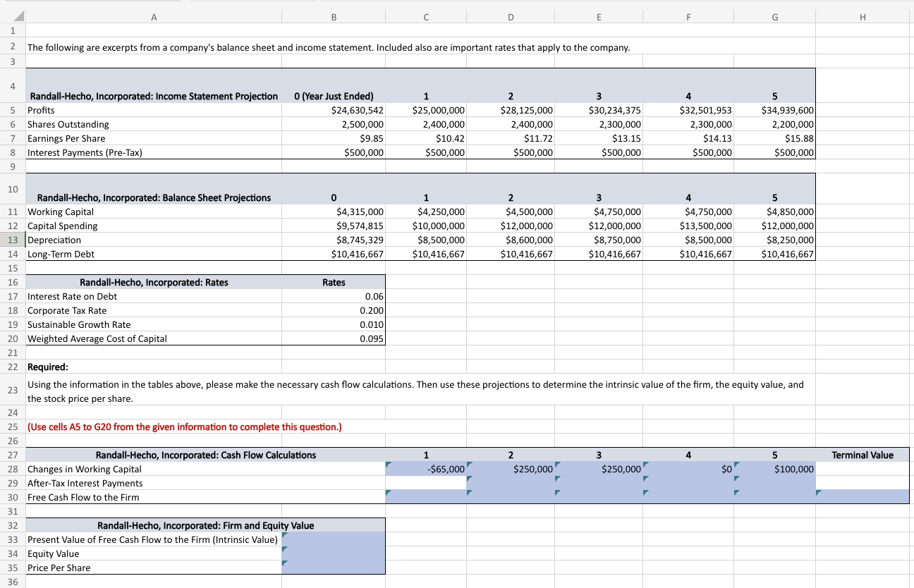This screenshot has width=914, height=588.
Task: Click the flag indicator in the Free Cash Flow row
Action: tap(389, 493)
